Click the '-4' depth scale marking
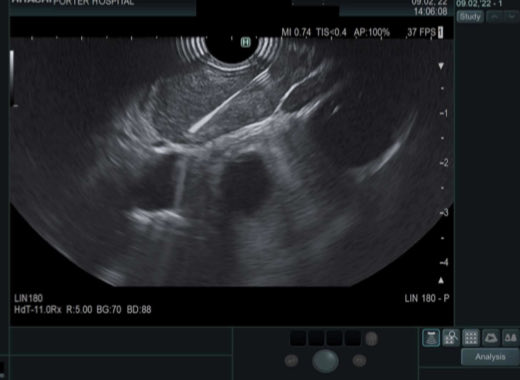Viewport: 520px width, 380px height. [x=444, y=263]
